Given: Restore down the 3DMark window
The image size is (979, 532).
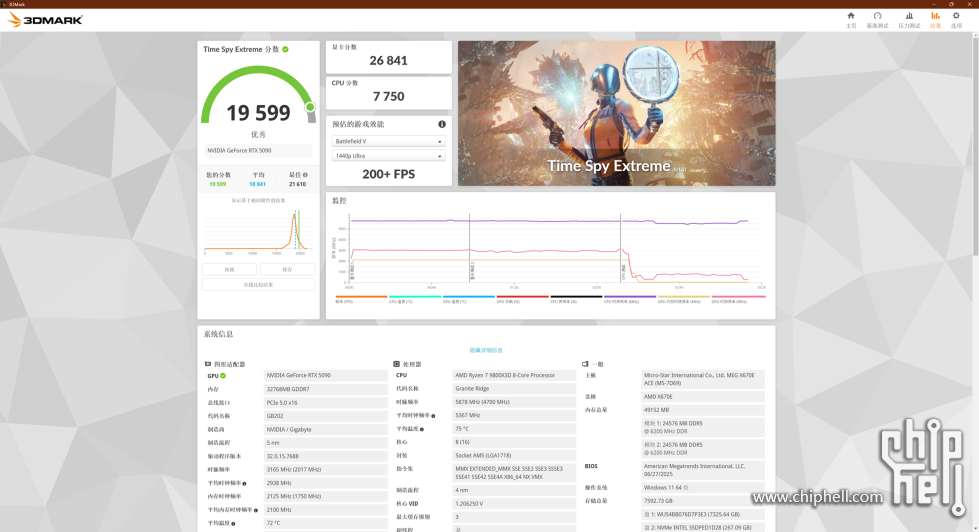Looking at the screenshot, I should click(952, 4).
